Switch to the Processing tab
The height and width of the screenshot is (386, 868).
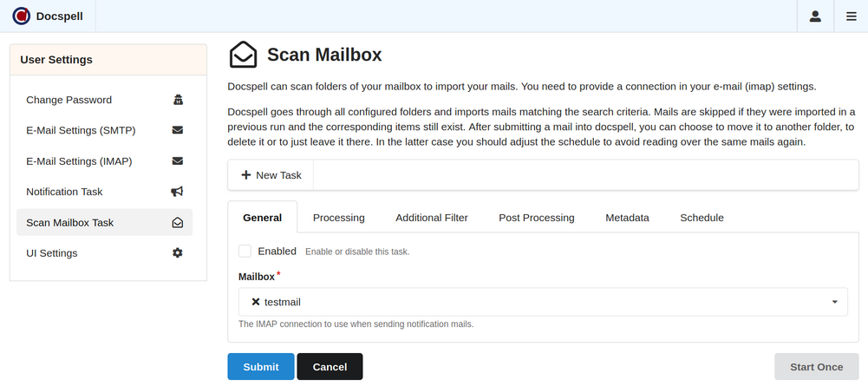tap(338, 218)
